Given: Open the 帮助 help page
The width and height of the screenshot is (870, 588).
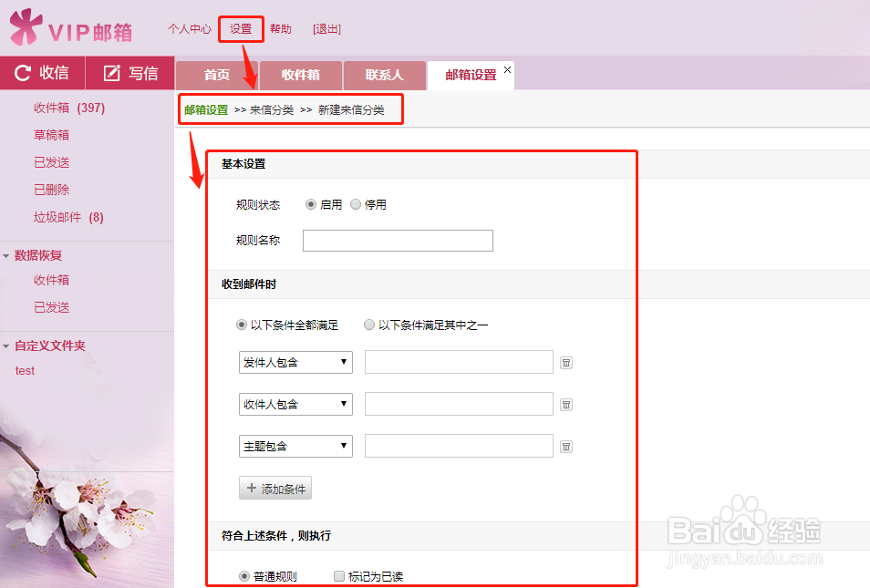Looking at the screenshot, I should click(x=281, y=28).
